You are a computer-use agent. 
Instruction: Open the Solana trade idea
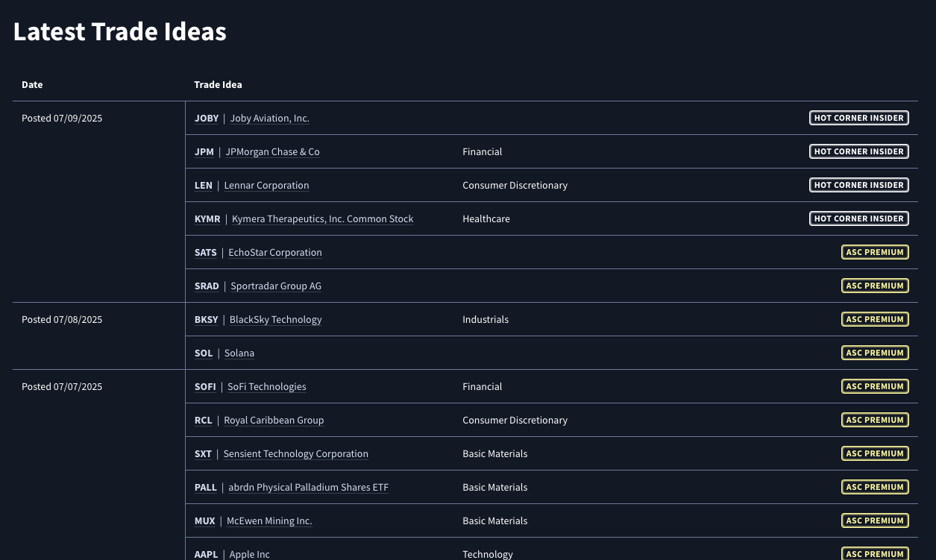click(x=239, y=353)
